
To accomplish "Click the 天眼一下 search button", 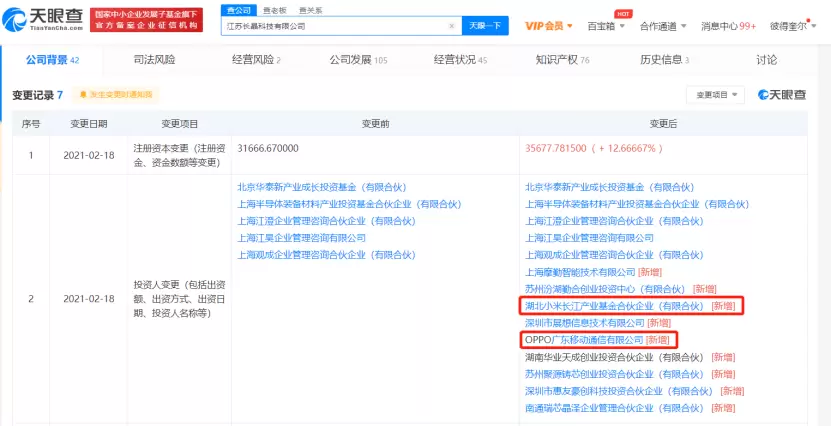I will [485, 25].
